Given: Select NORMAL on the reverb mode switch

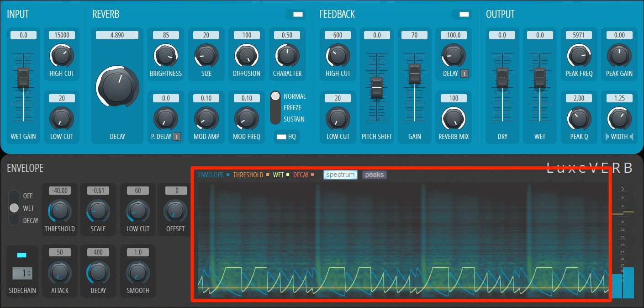Looking at the screenshot, I should click(295, 96).
